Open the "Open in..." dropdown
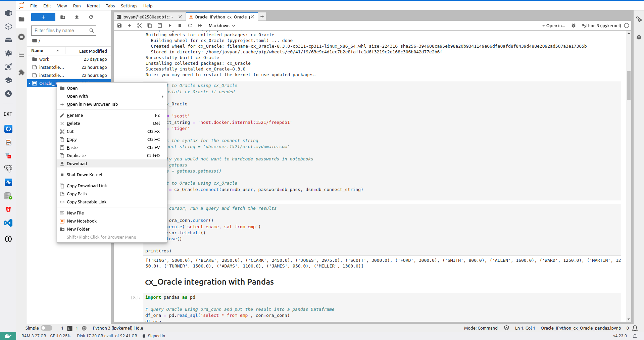 coord(554,26)
